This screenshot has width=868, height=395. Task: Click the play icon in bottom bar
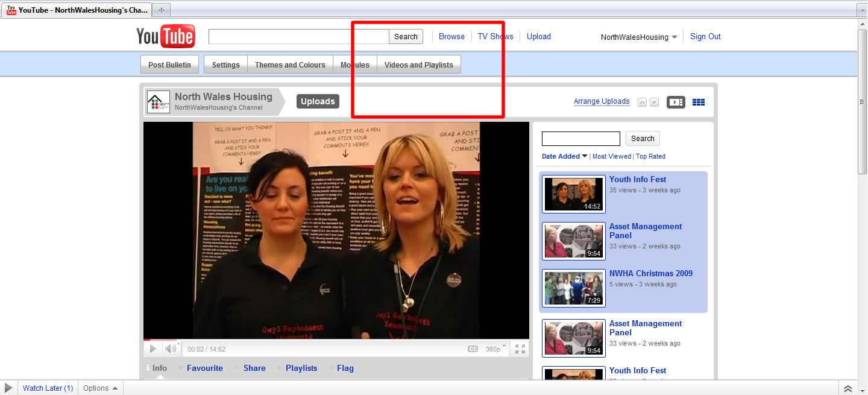[8, 388]
